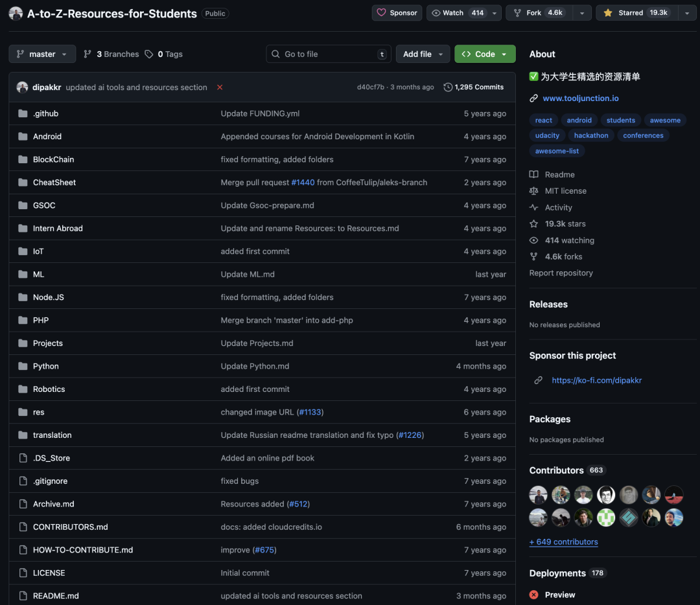The width and height of the screenshot is (700, 605).
Task: Open issue #1133 link in res row
Action: pos(310,412)
